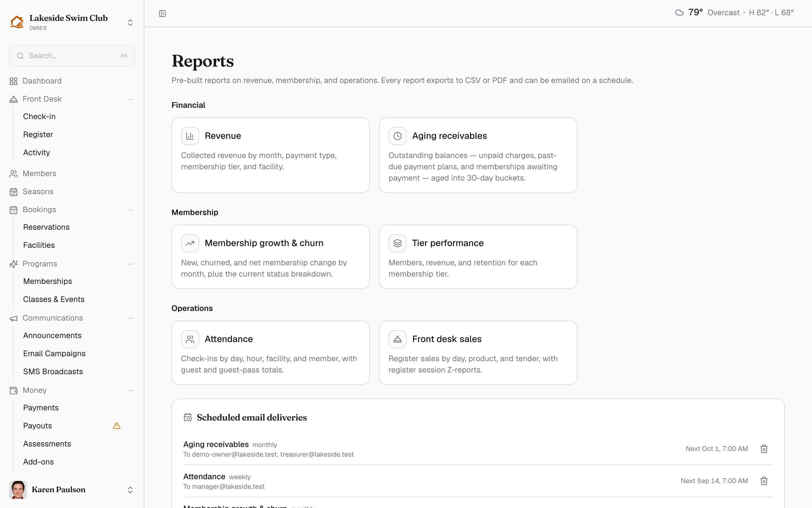Click the Search input field

tap(72, 56)
